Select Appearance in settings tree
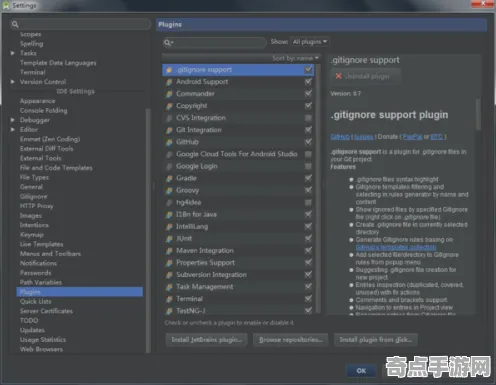 [38, 101]
